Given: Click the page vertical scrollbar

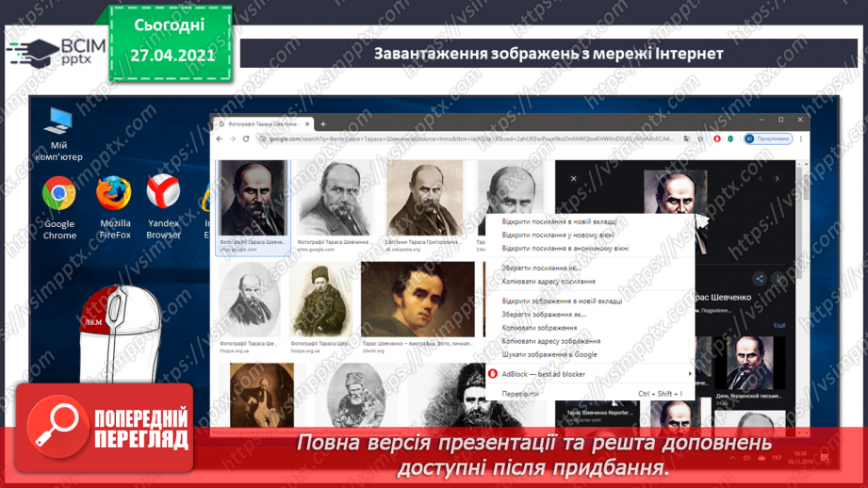Looking at the screenshot, I should 806,299.
